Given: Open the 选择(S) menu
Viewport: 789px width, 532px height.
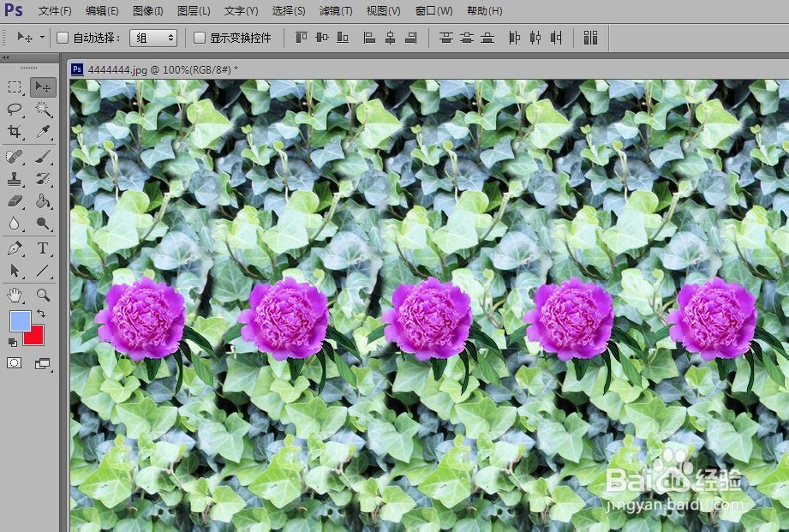Looking at the screenshot, I should click(x=289, y=10).
